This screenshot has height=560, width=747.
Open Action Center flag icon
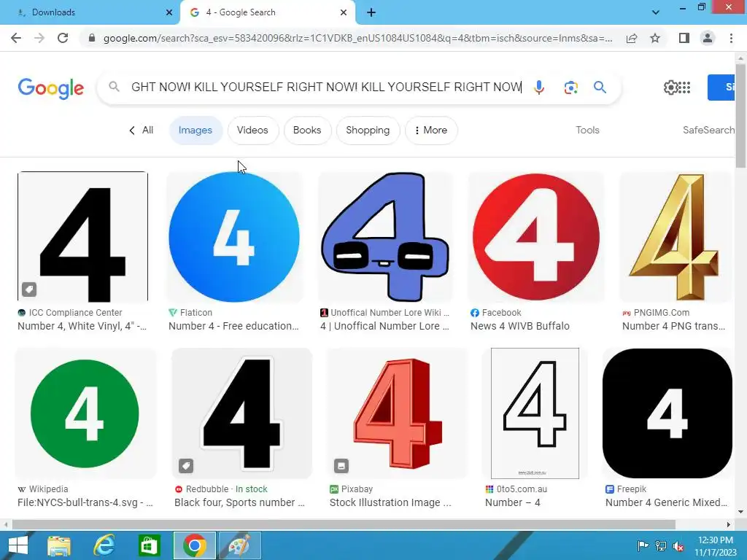[x=643, y=545]
